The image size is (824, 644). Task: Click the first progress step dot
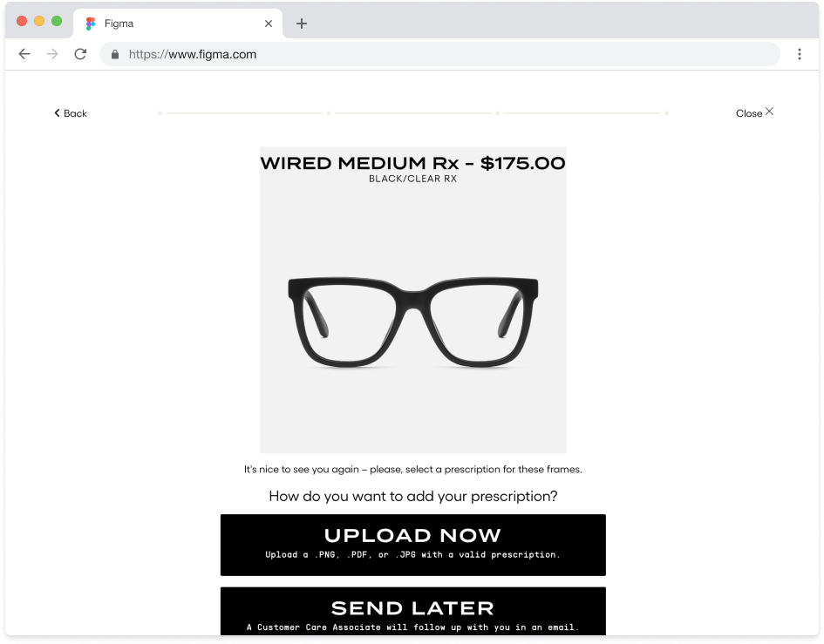pyautogui.click(x=160, y=113)
